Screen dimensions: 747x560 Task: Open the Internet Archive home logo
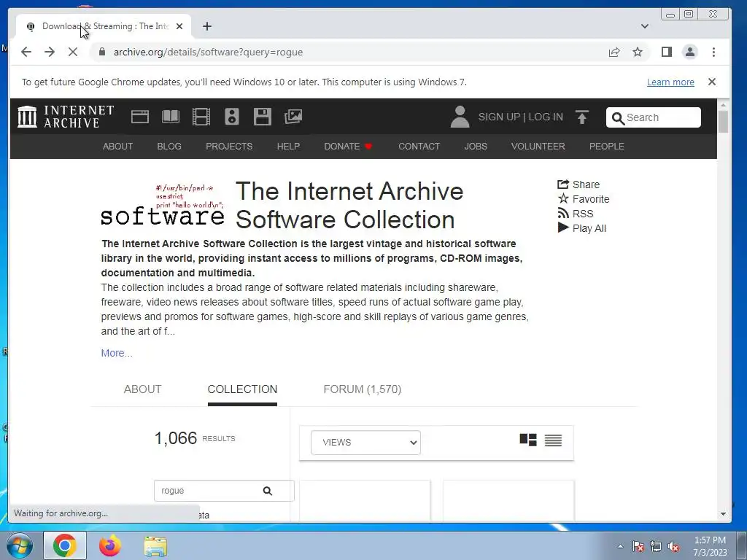click(66, 117)
